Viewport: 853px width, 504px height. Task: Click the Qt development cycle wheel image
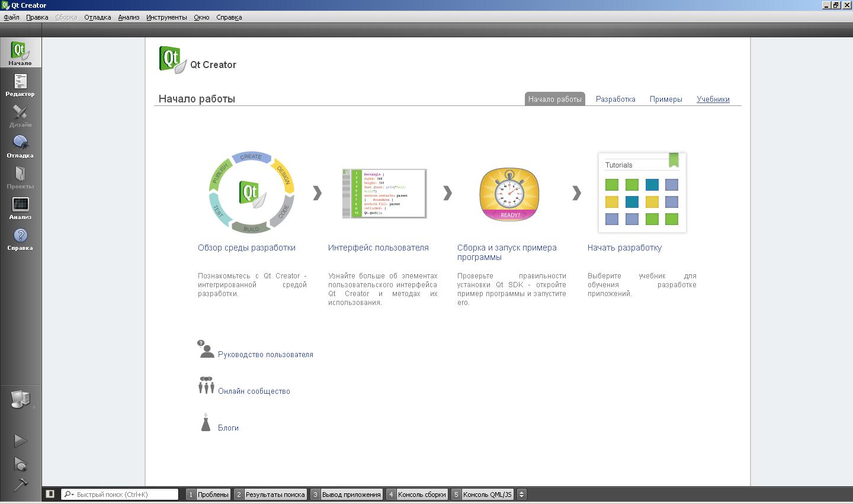pyautogui.click(x=252, y=192)
